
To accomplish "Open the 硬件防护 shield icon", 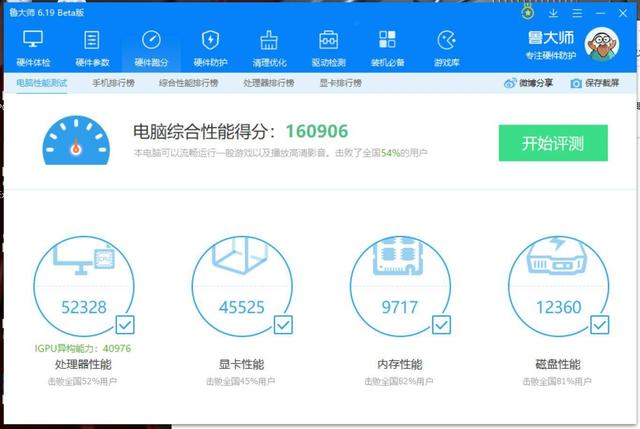I will pyautogui.click(x=210, y=40).
